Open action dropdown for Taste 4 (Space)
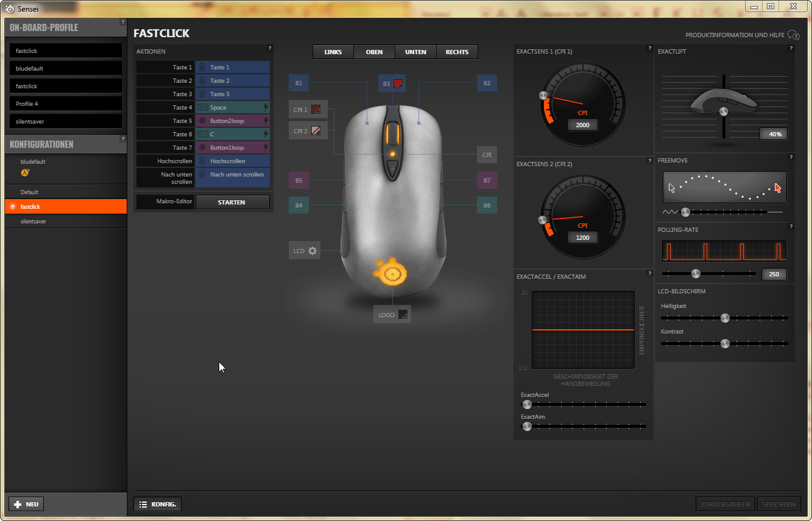Screen dimensions: 812x521 233,107
